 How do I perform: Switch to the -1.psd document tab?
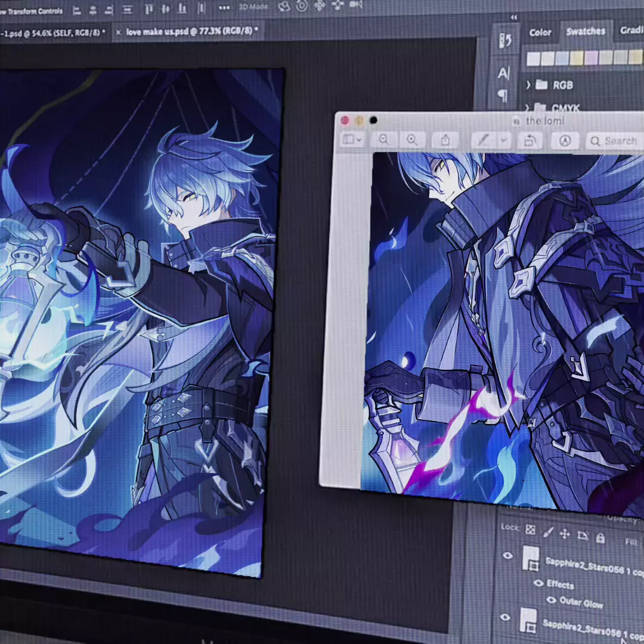[x=52, y=33]
